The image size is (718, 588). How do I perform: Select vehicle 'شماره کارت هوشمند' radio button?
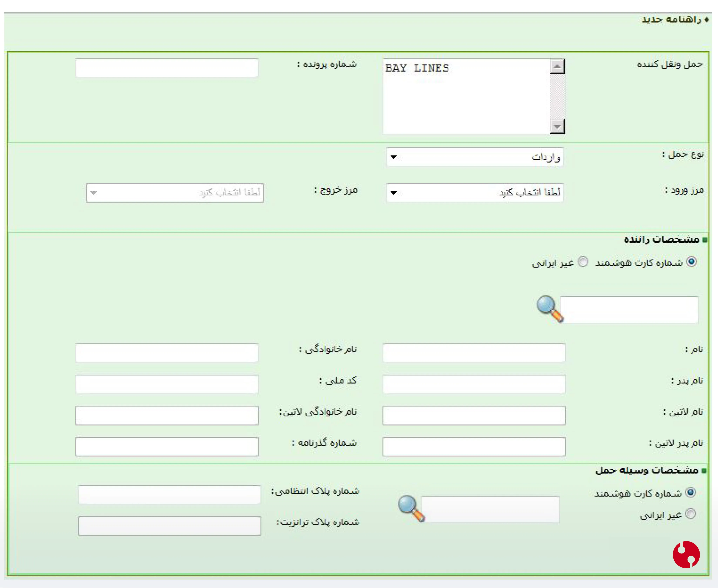pos(690,492)
